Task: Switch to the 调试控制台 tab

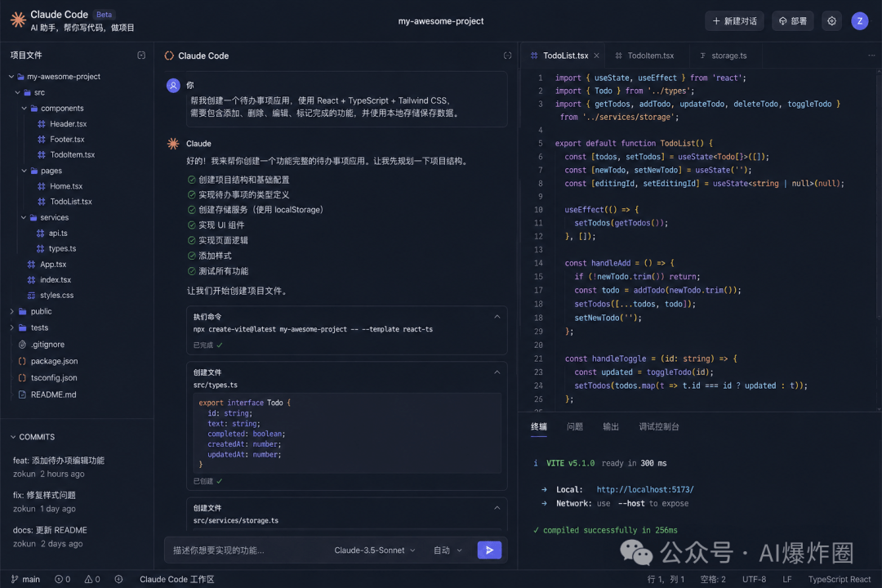Action: (659, 426)
